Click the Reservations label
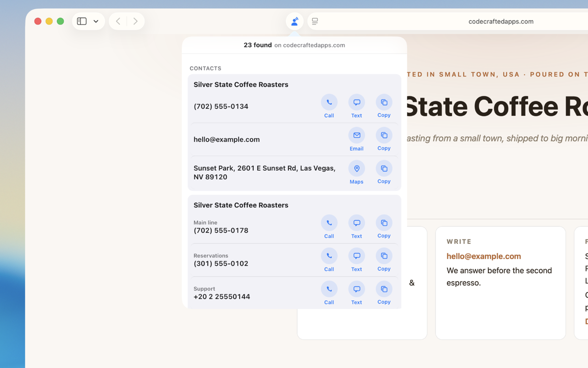Screen dimensions: 588x368 [211, 256]
